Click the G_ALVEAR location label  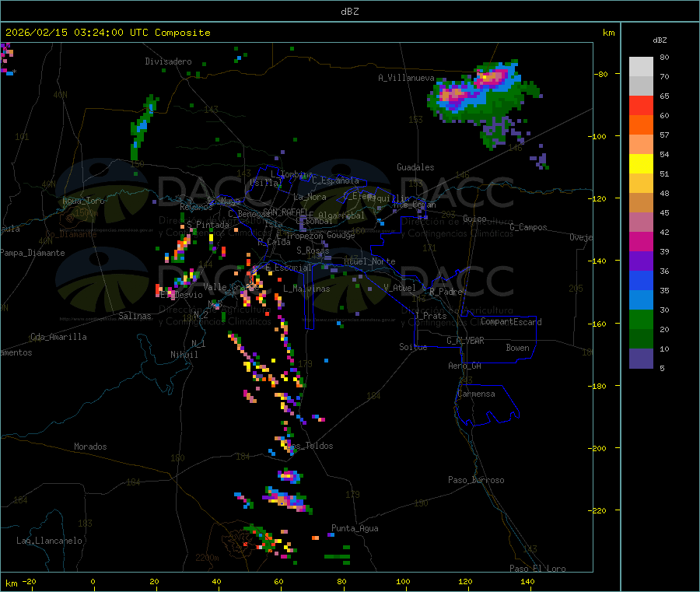click(466, 341)
